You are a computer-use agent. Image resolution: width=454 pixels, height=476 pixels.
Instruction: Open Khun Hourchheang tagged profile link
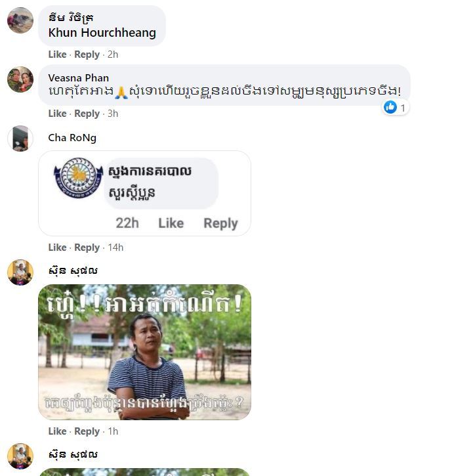coord(102,32)
